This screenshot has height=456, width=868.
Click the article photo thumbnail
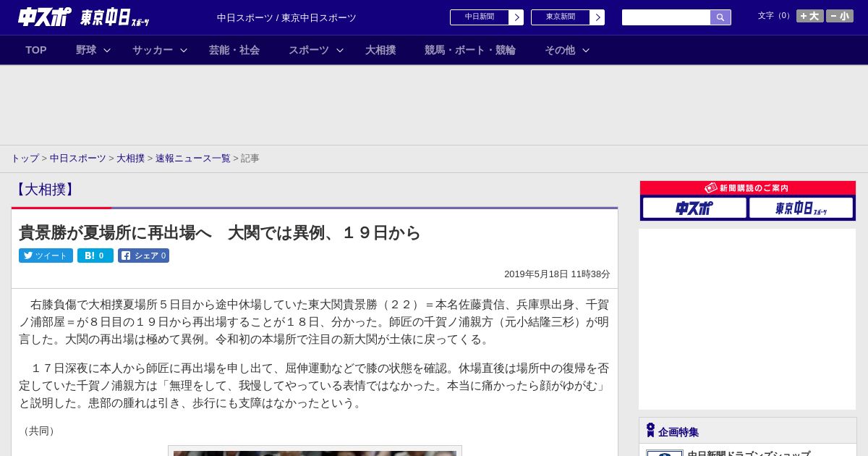click(x=315, y=453)
